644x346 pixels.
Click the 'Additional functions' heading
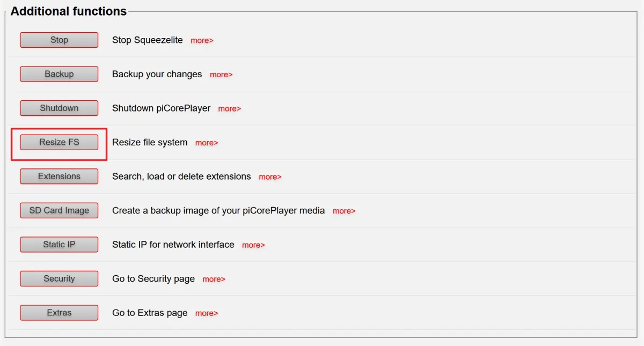click(x=69, y=11)
